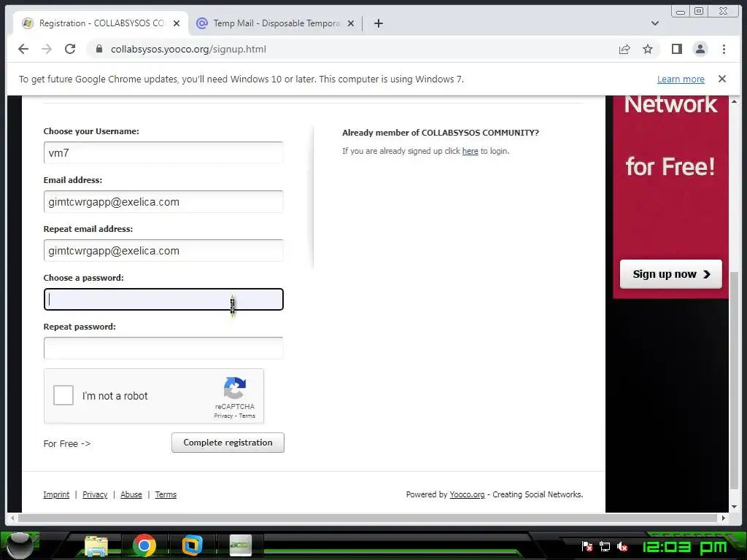This screenshot has height=560, width=747.
Task: Click the horizontal scroll left arrow
Action: [x=12, y=518]
